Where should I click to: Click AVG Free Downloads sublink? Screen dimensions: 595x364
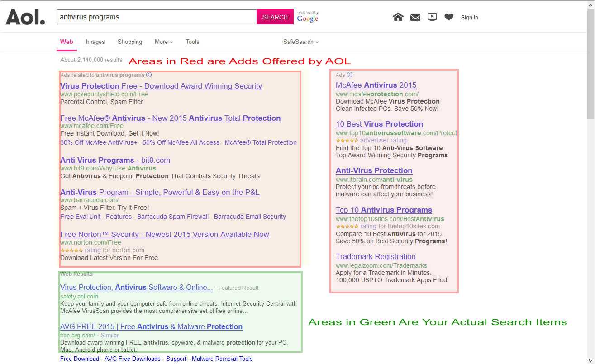coord(133,359)
